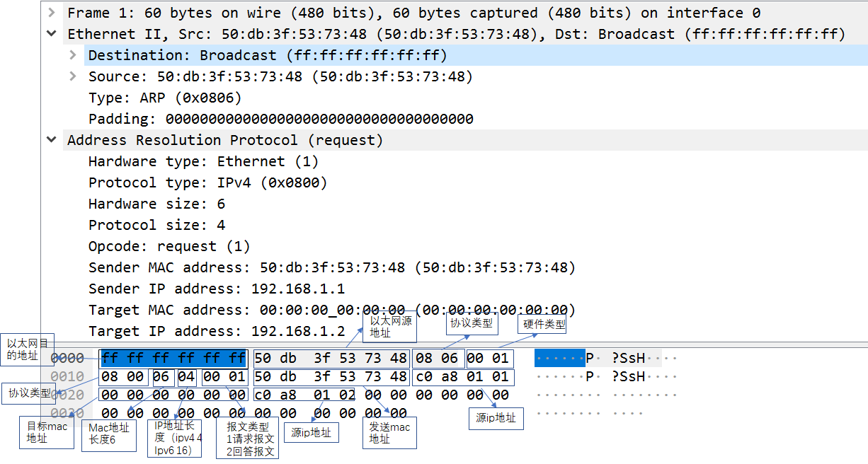The height and width of the screenshot is (464, 868).
Task: Click the Hardware type: Ethernet (1) line
Action: click(x=203, y=161)
